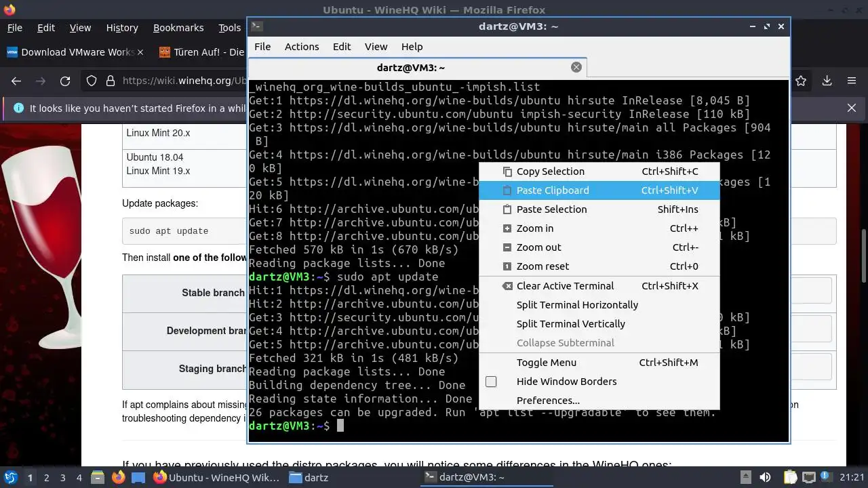The height and width of the screenshot is (488, 868).
Task: Click the lock site-info icon in Firefox
Action: click(111, 81)
